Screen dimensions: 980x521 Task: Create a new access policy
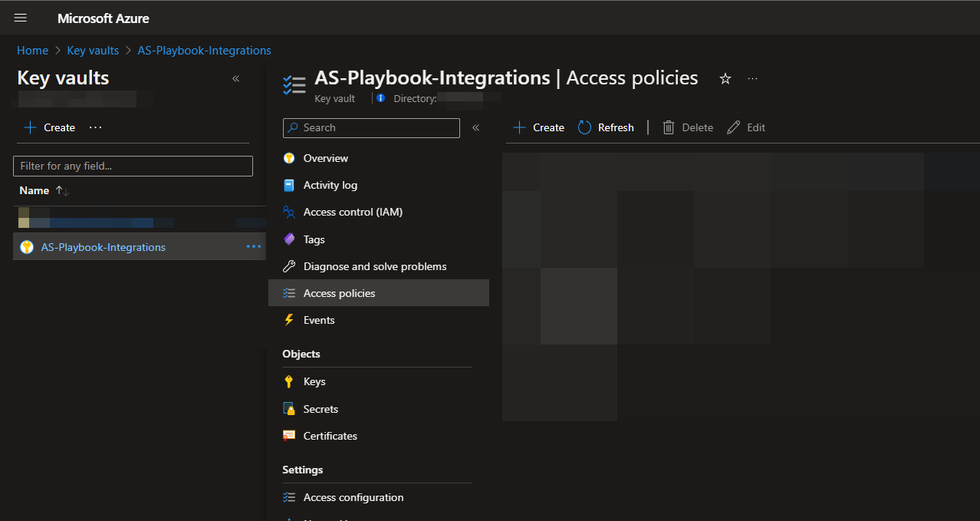click(x=538, y=127)
